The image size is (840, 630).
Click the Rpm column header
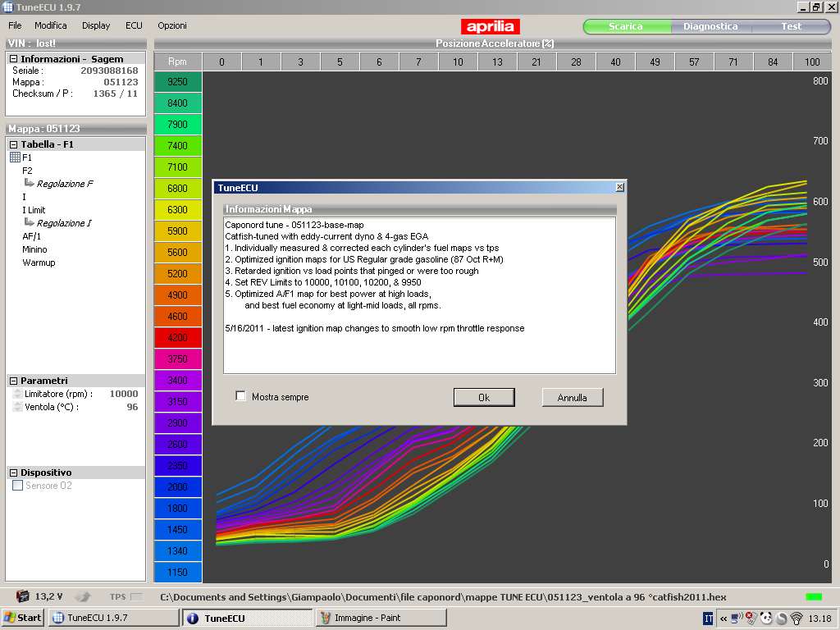pos(178,62)
